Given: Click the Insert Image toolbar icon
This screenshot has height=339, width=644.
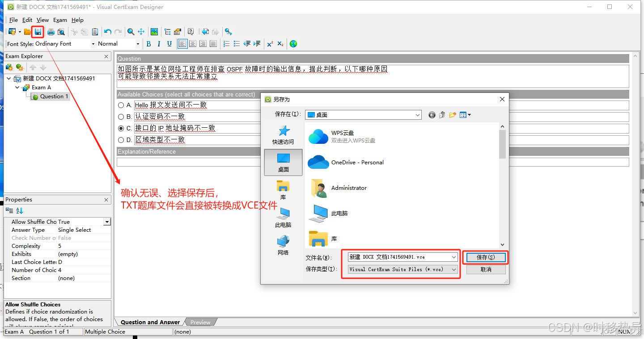Looking at the screenshot, I should click(154, 32).
